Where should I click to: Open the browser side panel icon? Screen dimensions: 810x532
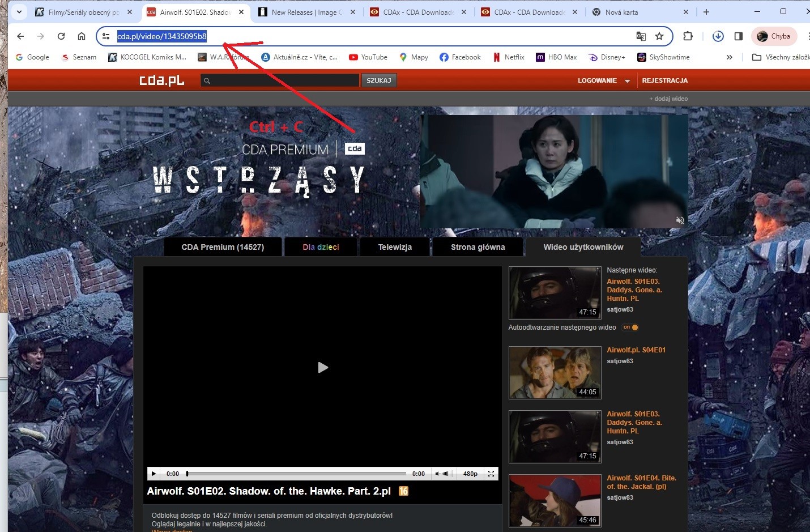738,36
